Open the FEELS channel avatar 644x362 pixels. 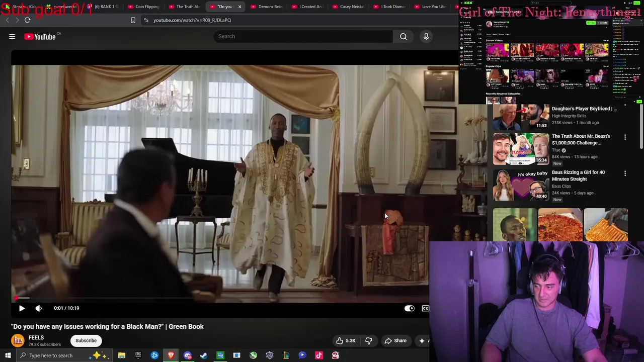click(x=18, y=341)
